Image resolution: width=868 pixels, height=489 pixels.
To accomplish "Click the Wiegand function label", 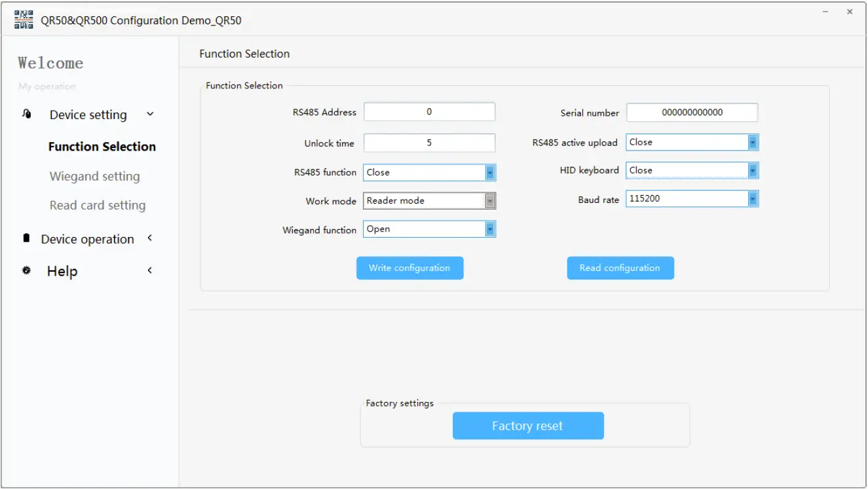I will [x=320, y=230].
